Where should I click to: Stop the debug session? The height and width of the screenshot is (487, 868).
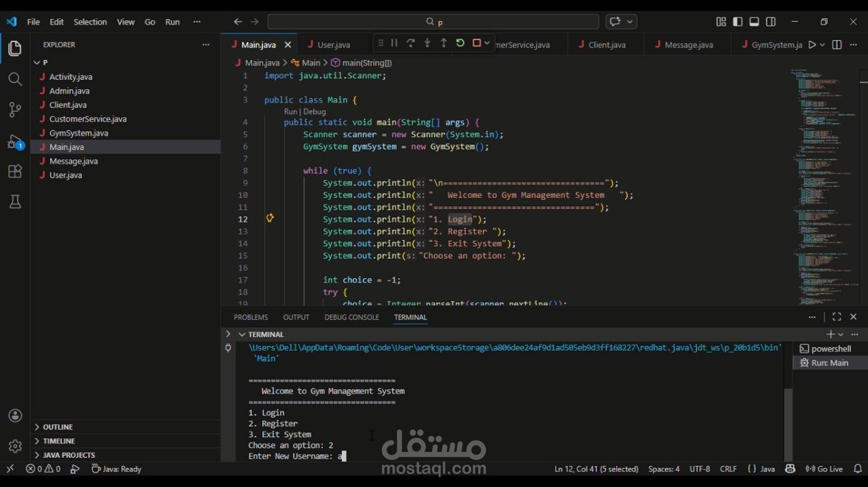477,43
